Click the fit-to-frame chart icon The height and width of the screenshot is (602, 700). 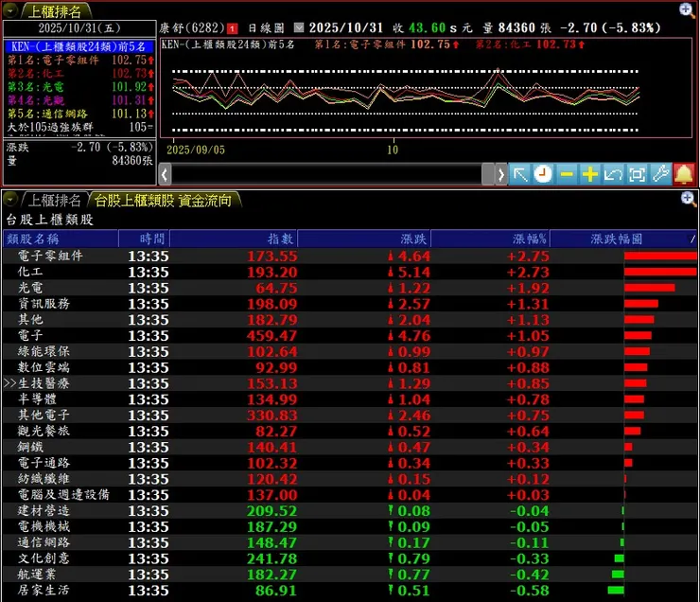point(637,174)
